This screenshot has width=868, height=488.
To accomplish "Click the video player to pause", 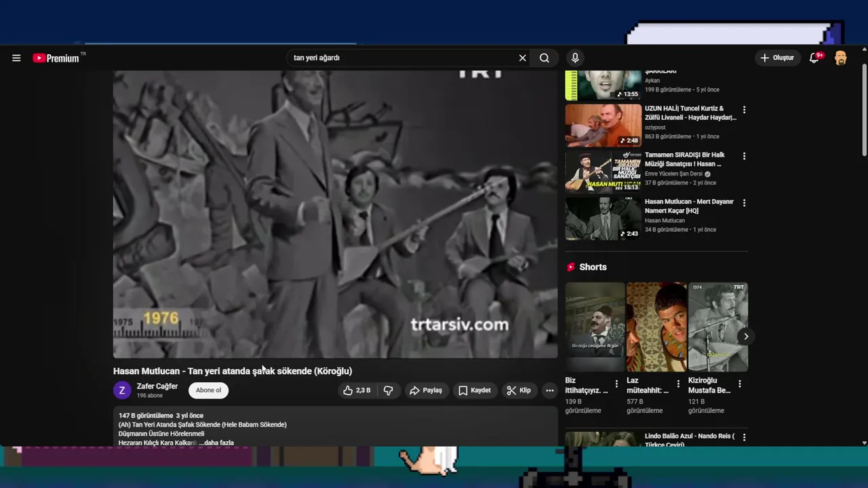I will pos(335,214).
